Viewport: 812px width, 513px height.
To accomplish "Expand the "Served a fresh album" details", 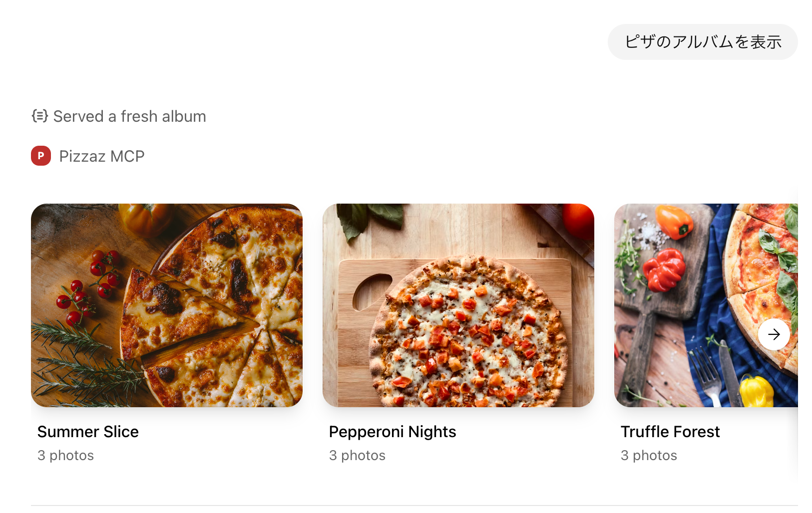I will tap(129, 116).
